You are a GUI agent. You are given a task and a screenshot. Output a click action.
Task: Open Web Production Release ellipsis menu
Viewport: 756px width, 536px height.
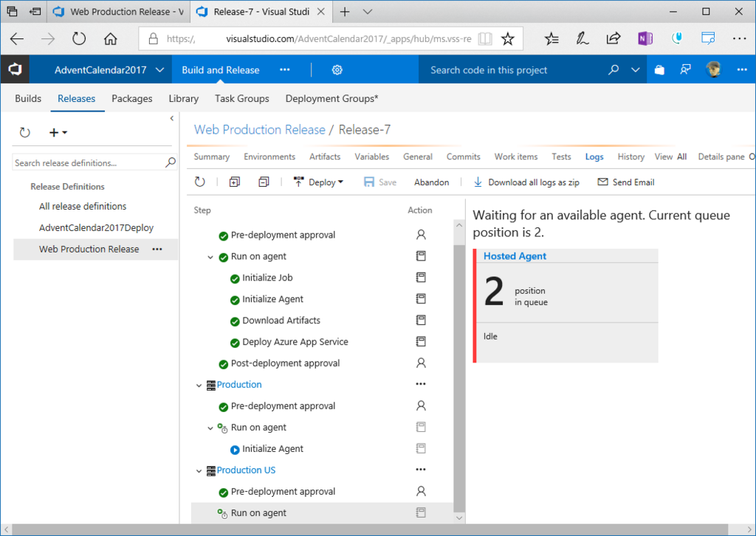tap(157, 250)
